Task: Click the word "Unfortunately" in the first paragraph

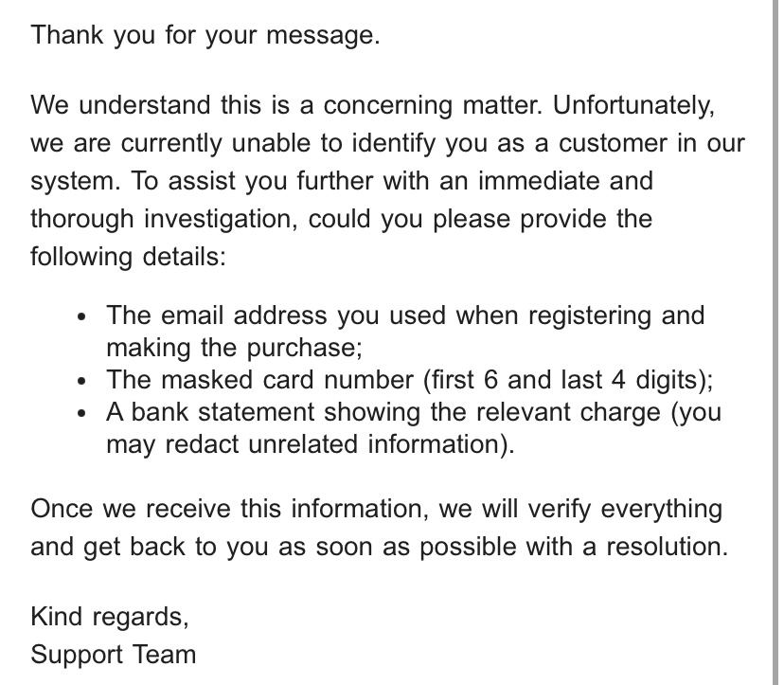Action: (x=633, y=105)
